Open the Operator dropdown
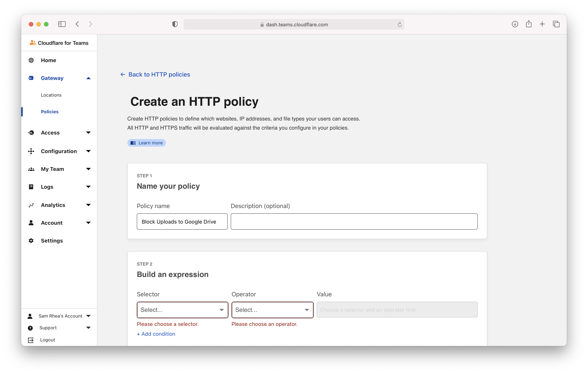This screenshot has width=588, height=374. (272, 310)
